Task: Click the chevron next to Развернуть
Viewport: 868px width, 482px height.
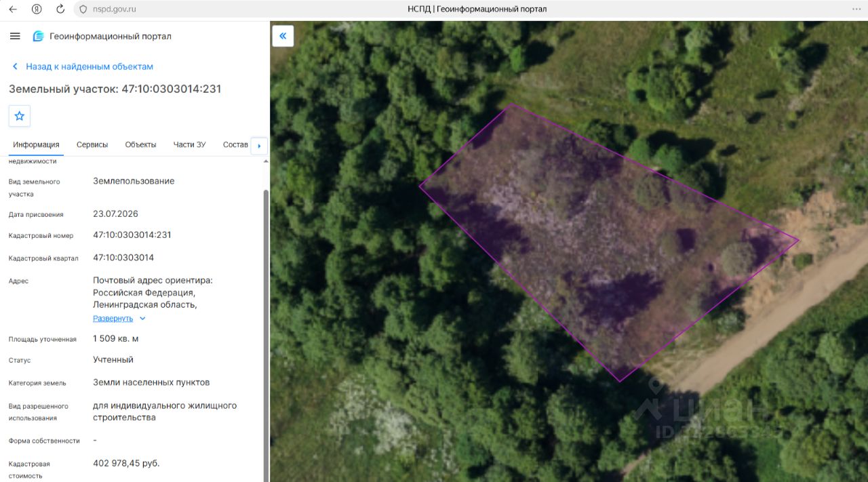Action: (x=142, y=319)
